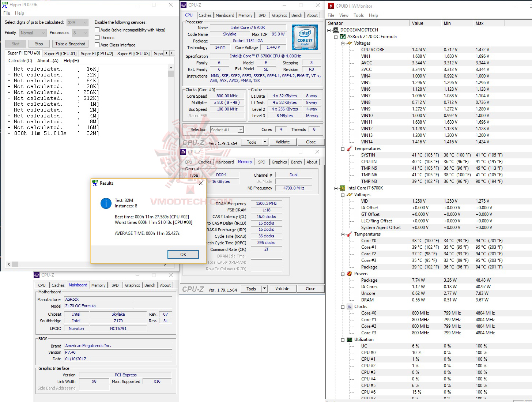532x402 pixels.
Task: Click the app icon of the CPU-Z window showing Processor info
Action: click(x=184, y=5)
